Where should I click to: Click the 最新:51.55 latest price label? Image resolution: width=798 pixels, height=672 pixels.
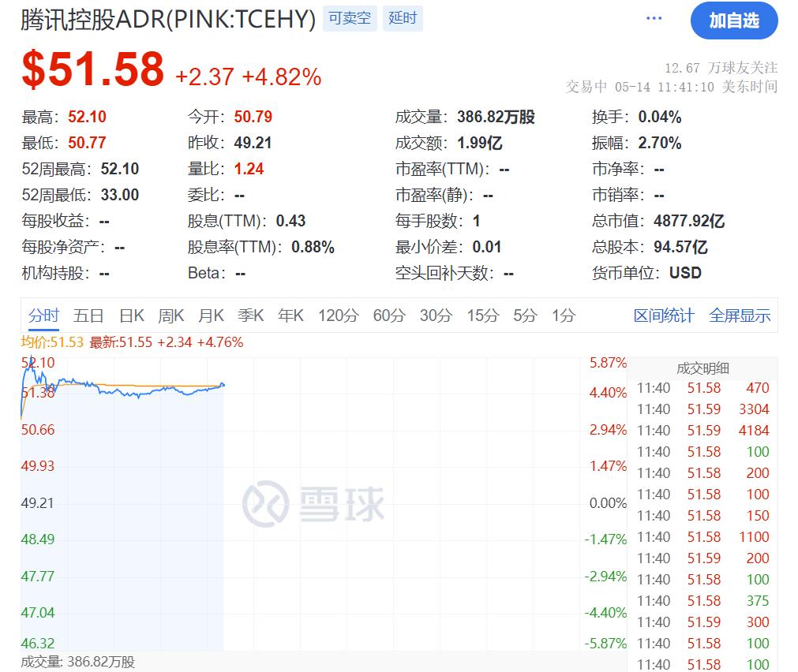[121, 342]
